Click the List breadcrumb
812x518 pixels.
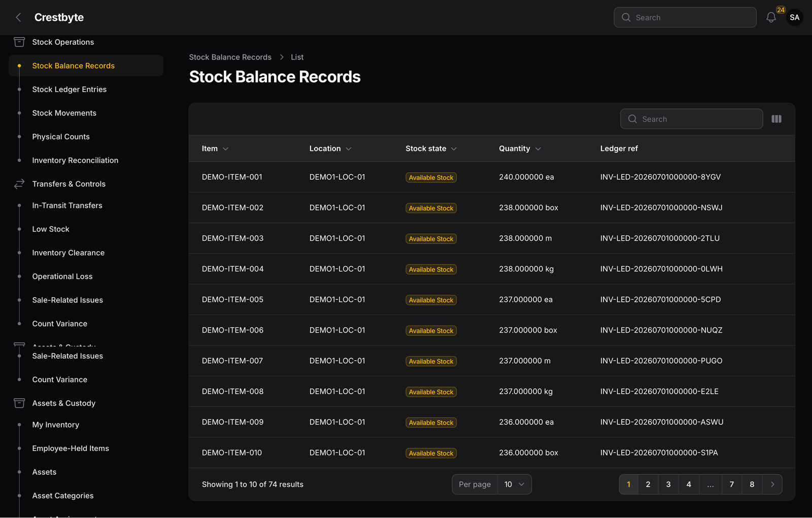pyautogui.click(x=297, y=57)
